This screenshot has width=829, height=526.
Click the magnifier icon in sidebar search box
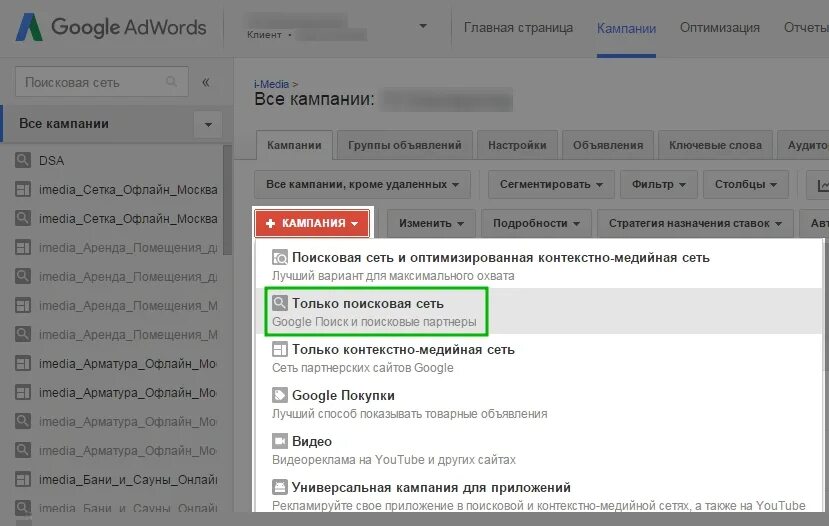171,81
